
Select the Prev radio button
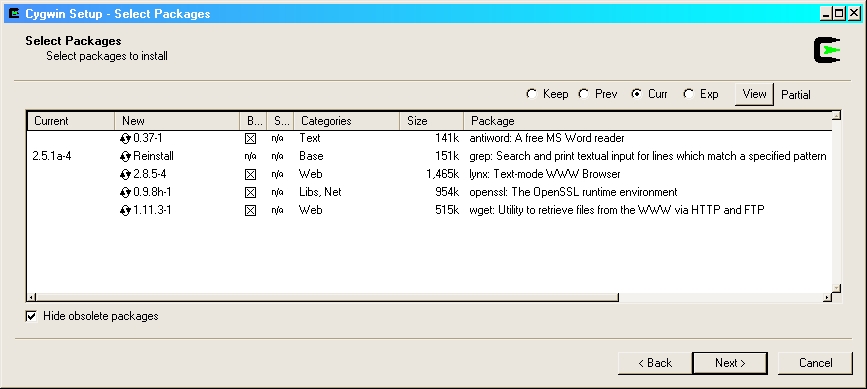pos(583,94)
